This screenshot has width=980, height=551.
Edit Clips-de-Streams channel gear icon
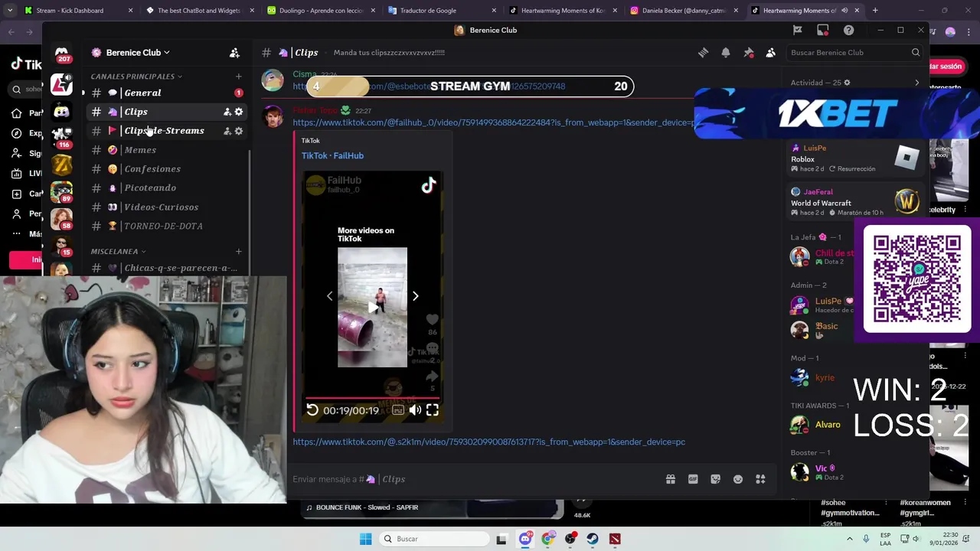[239, 131]
